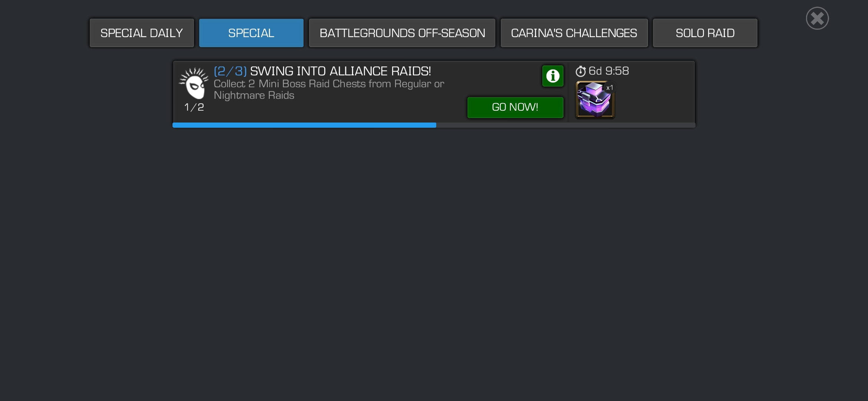Click the x1 quantity badge on reward
868x401 pixels.
pyautogui.click(x=609, y=88)
